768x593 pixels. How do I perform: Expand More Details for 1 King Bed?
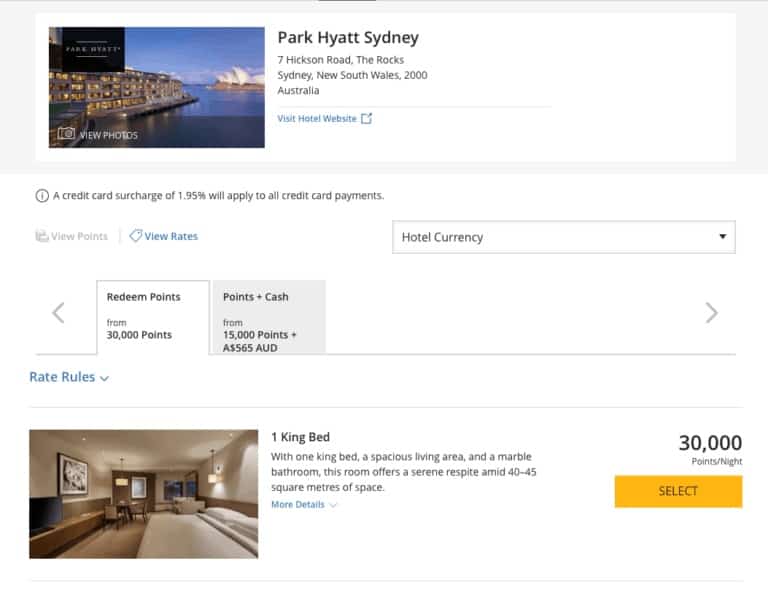click(x=304, y=504)
